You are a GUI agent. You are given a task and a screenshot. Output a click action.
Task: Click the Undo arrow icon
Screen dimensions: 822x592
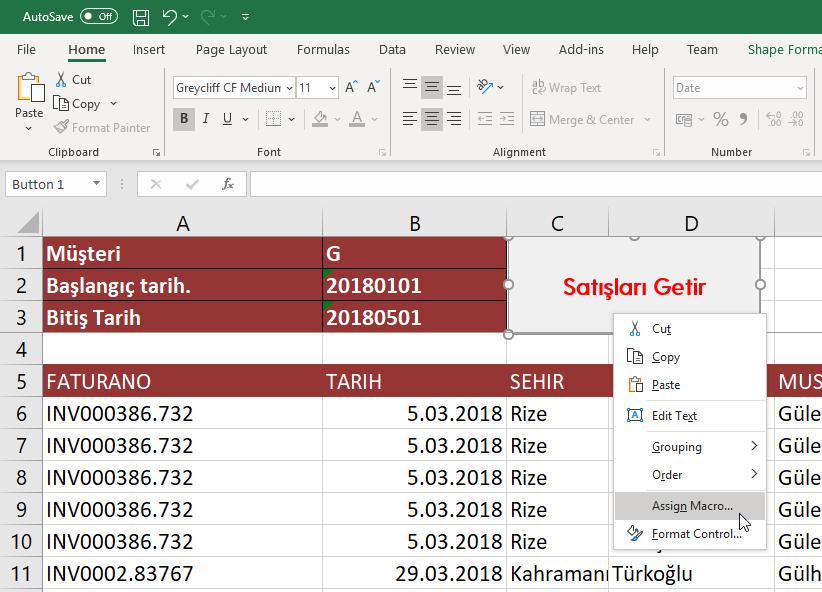pos(170,17)
